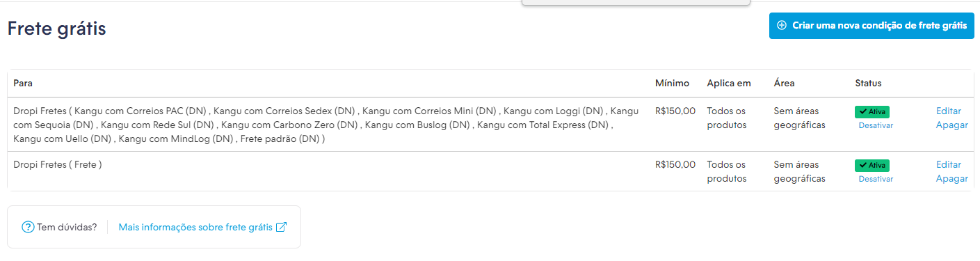Click the checkmark in the first row's Ativa badge
The height and width of the screenshot is (261, 980).
[862, 111]
